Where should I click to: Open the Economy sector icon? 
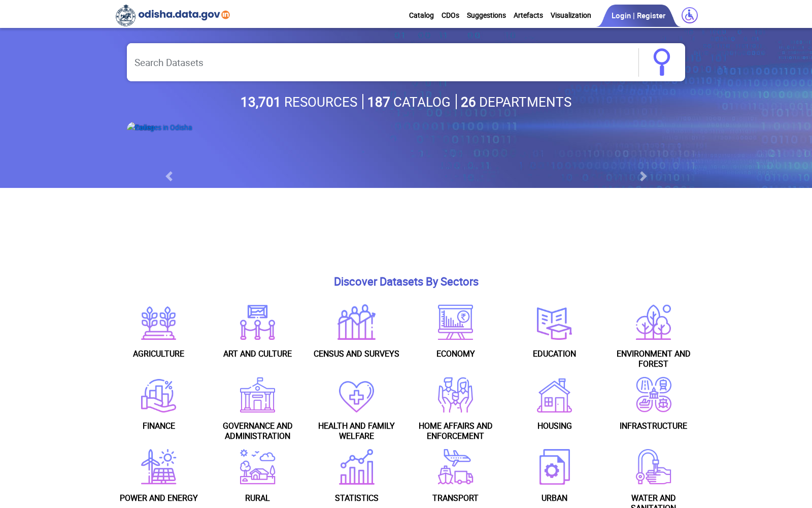tap(455, 323)
